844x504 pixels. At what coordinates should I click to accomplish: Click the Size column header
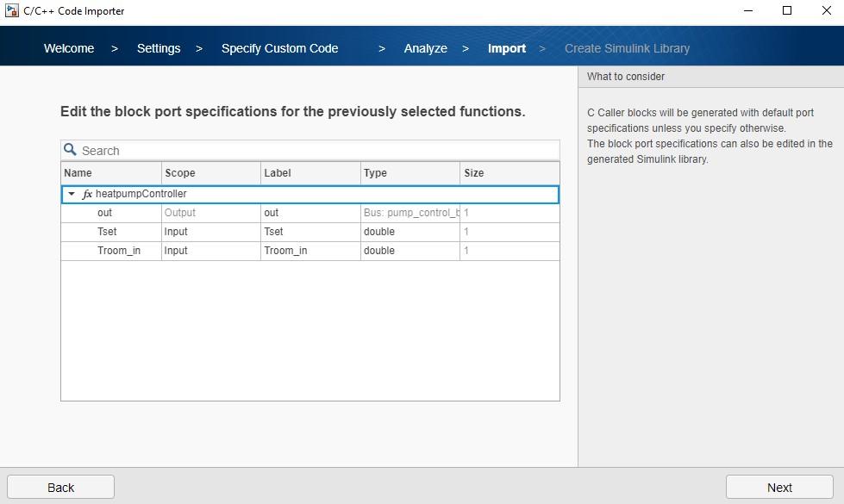click(x=509, y=173)
